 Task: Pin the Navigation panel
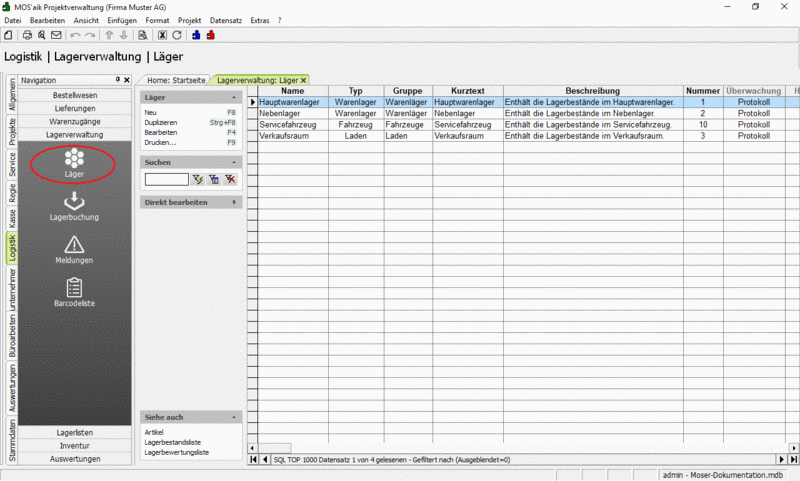(x=118, y=80)
